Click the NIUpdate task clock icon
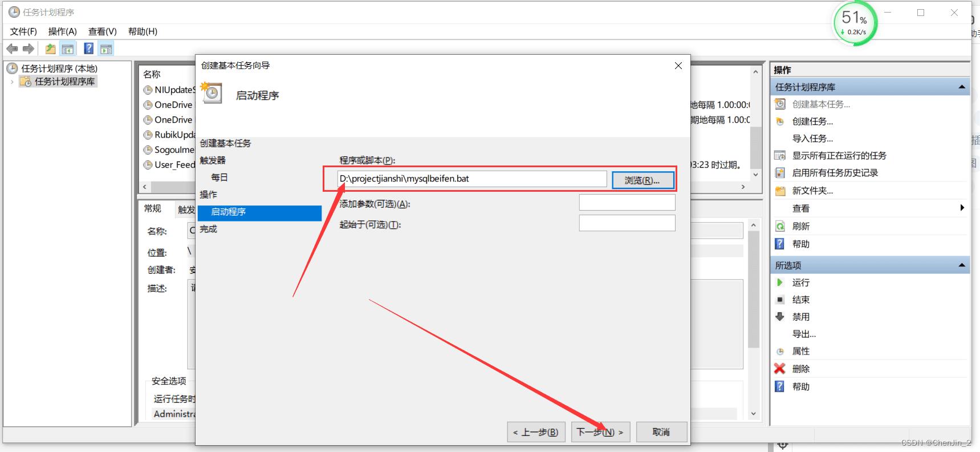980x452 pixels. click(148, 90)
